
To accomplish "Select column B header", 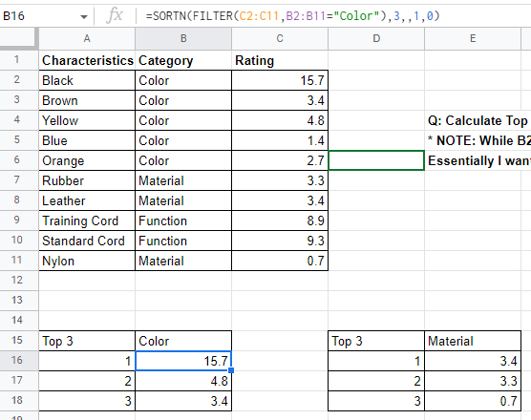I will (x=183, y=38).
